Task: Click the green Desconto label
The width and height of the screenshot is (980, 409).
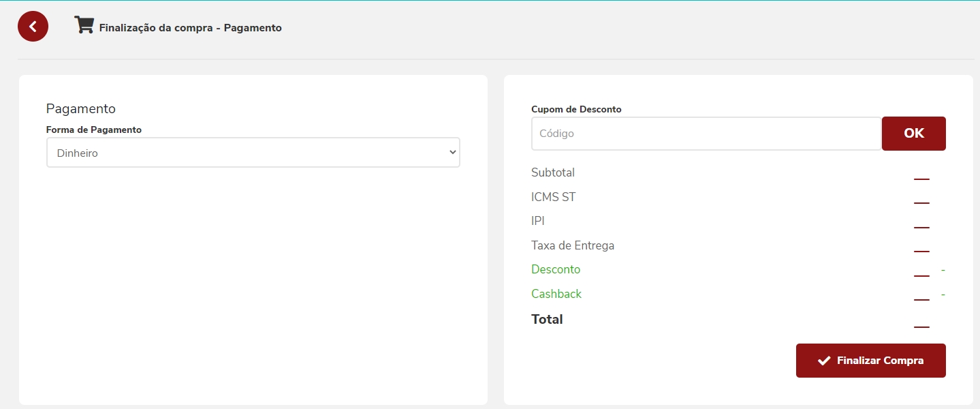Action: coord(555,269)
